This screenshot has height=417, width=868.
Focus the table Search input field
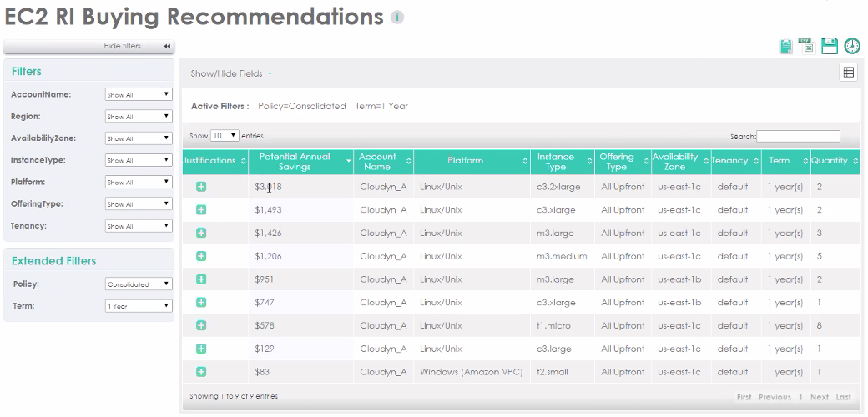click(798, 136)
